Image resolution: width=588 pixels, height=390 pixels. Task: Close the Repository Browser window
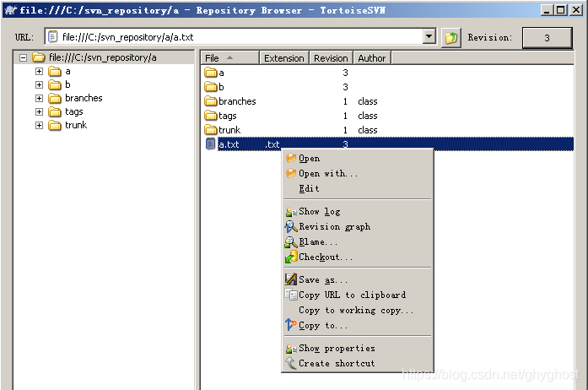pyautogui.click(x=576, y=10)
